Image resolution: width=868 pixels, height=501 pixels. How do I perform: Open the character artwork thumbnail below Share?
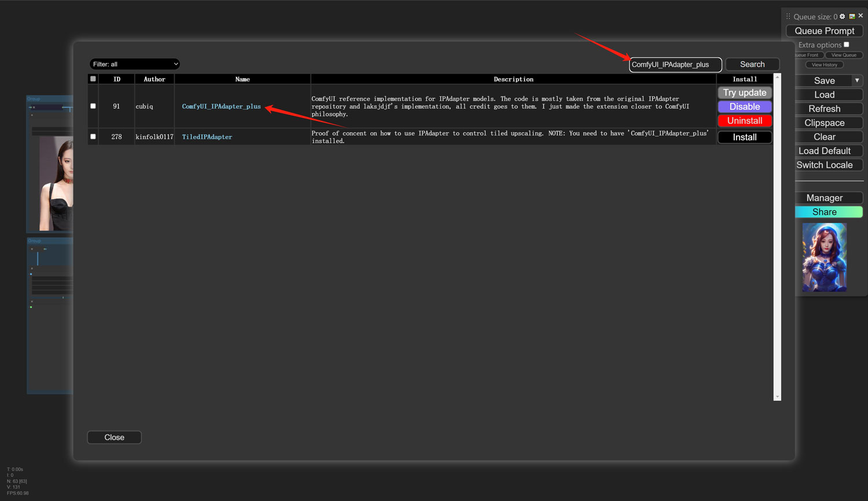pyautogui.click(x=824, y=257)
